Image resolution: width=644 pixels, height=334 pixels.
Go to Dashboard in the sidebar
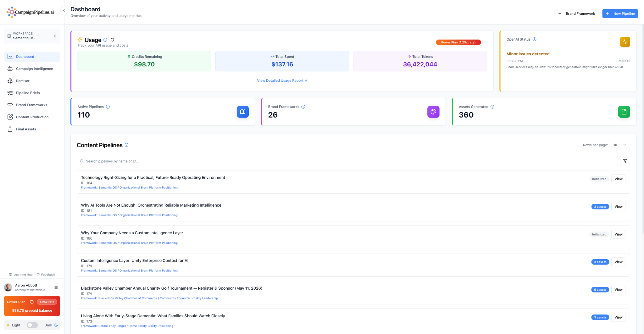click(32, 57)
